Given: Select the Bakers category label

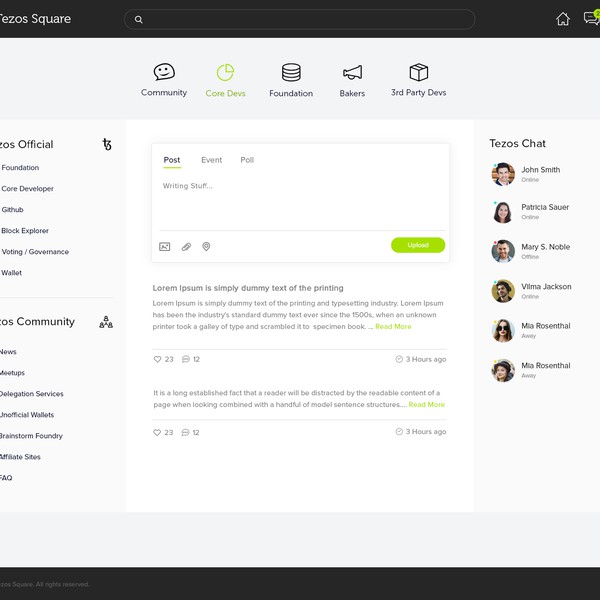Looking at the screenshot, I should click(352, 93).
